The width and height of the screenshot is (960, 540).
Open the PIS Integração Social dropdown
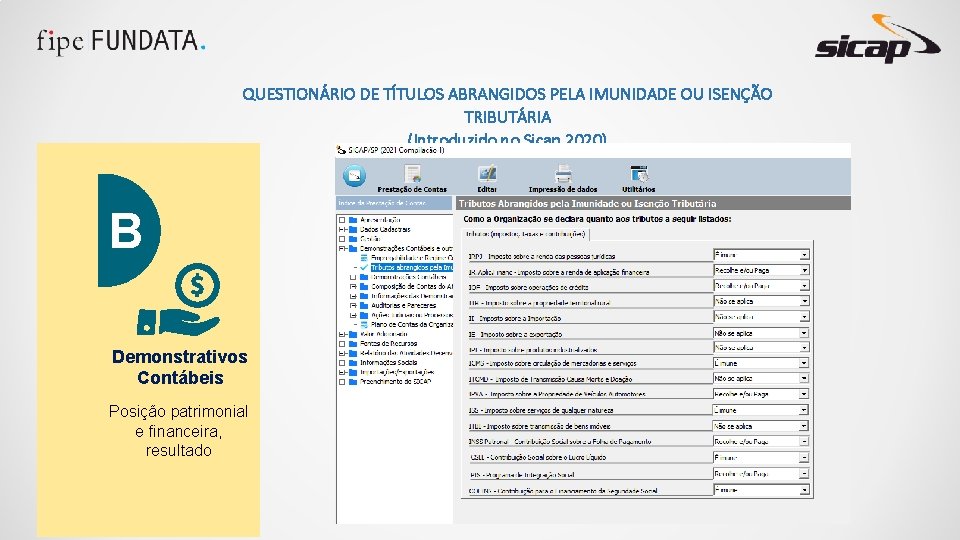click(804, 474)
